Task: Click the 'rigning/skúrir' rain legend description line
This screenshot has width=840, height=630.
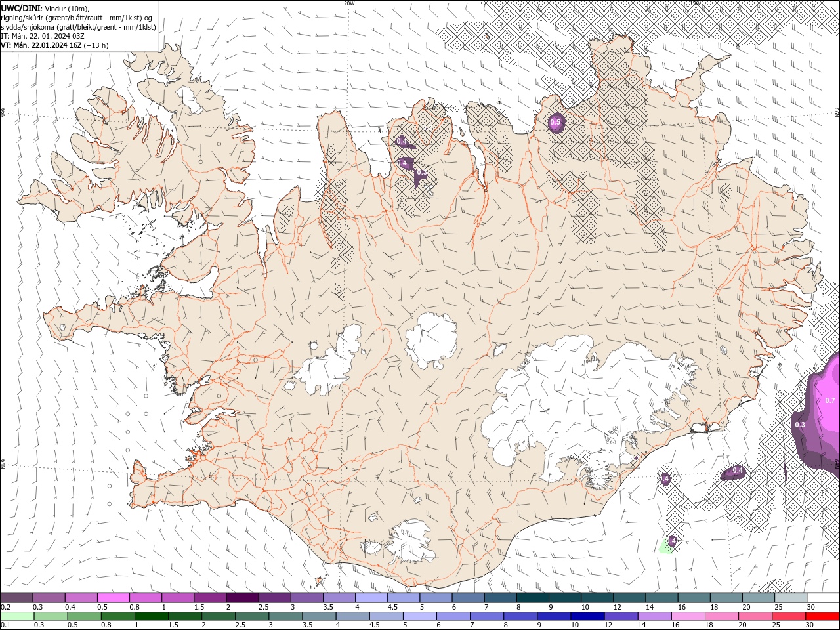Action: [77, 18]
